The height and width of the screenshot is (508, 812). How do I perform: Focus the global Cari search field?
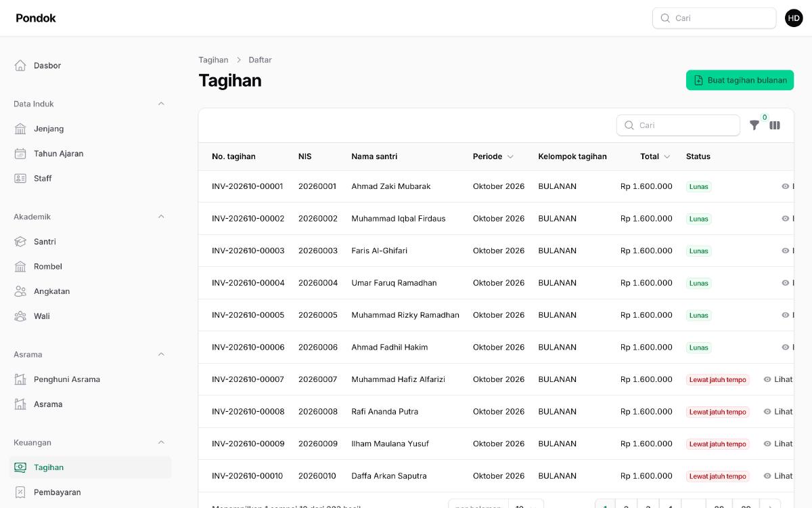tap(714, 18)
